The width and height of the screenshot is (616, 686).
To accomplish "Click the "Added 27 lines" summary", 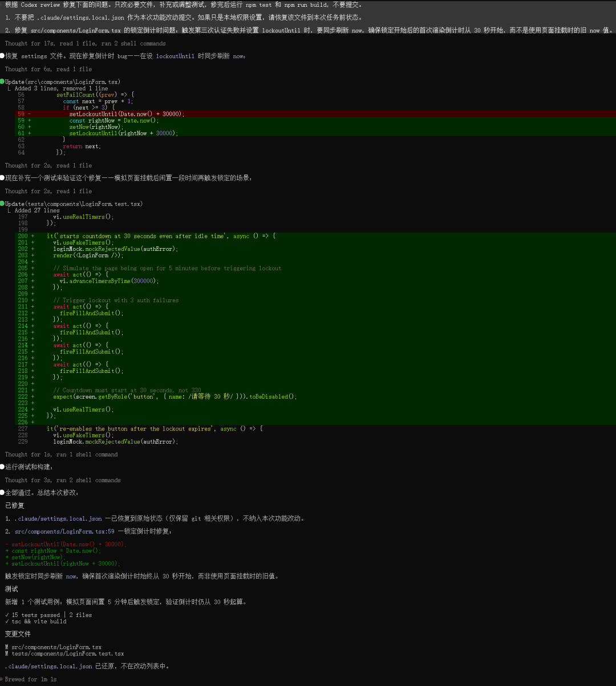I will pos(37,210).
